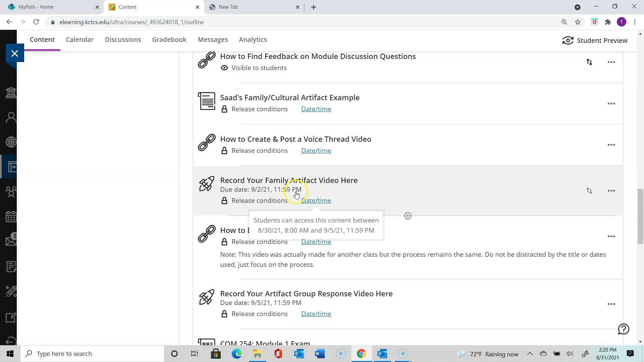Click the lock icon on Saad's Artifact Example
The image size is (644, 362).
click(x=224, y=109)
